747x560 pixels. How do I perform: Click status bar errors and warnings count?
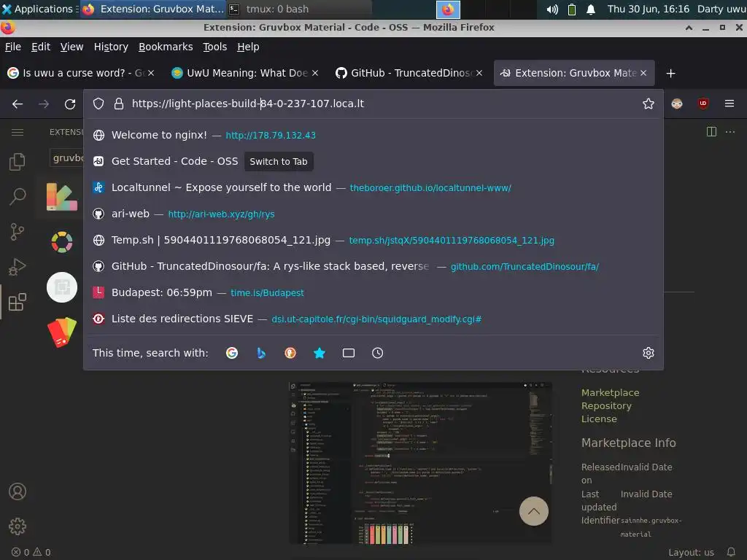point(31,553)
